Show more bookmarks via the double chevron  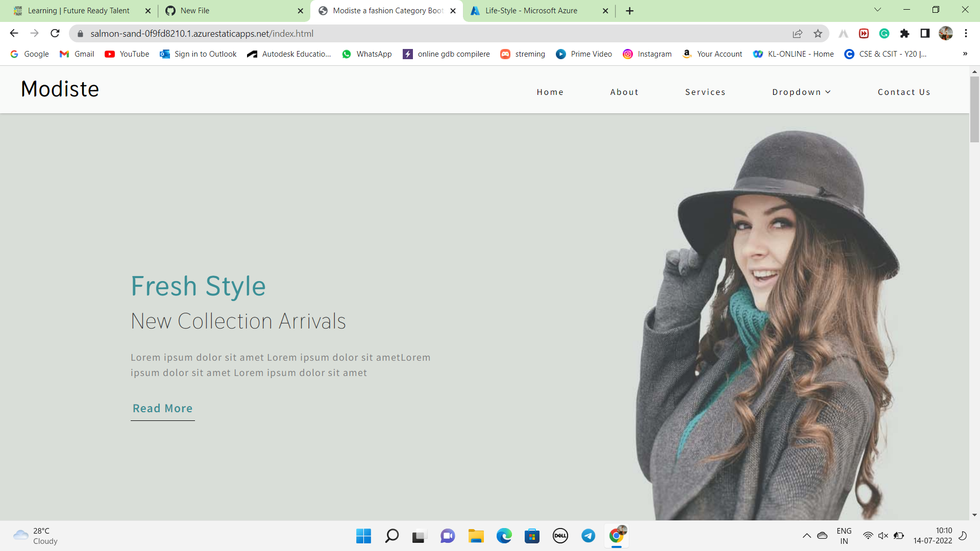coord(965,54)
